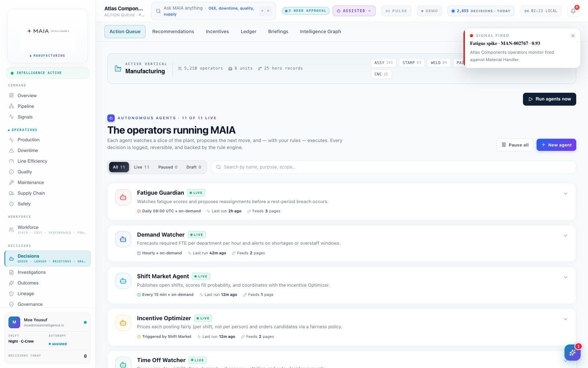
Task: Click the Safety shield icon
Action: coord(11,204)
